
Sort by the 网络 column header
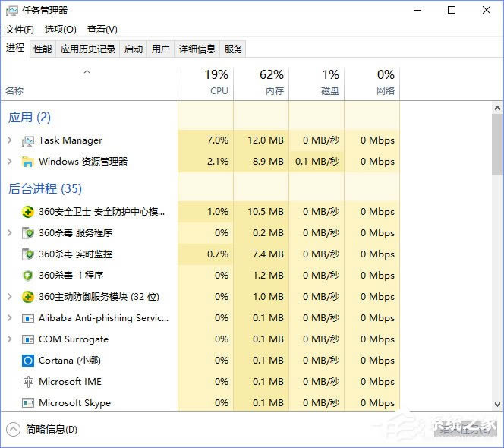[372, 84]
